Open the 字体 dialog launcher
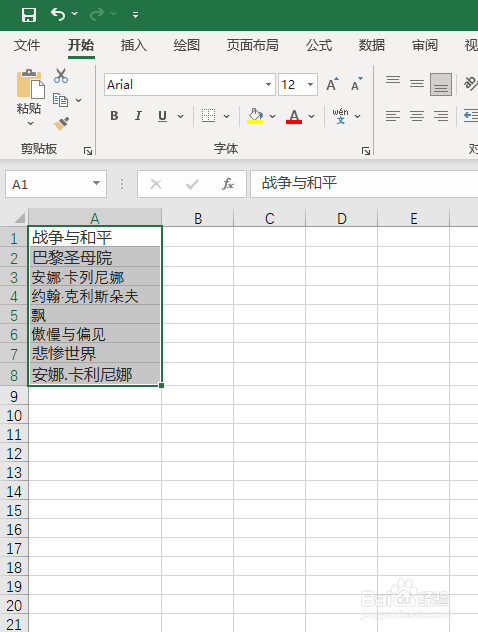This screenshot has height=632, width=478. pyautogui.click(x=366, y=151)
